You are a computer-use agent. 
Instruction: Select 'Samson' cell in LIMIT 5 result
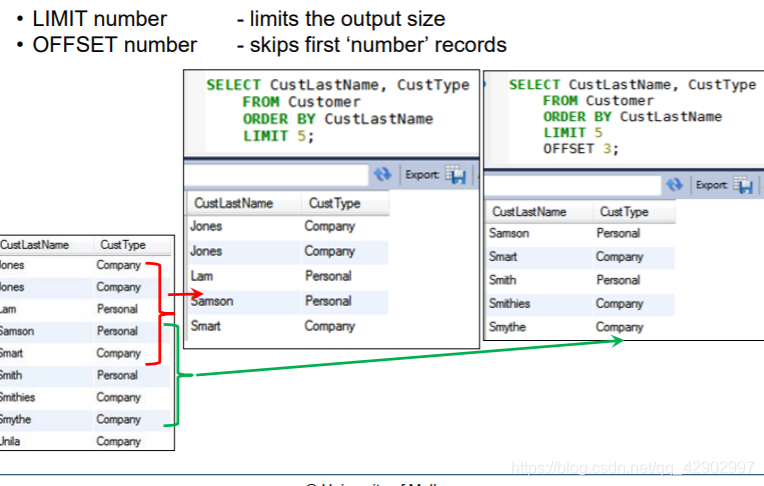pos(212,301)
